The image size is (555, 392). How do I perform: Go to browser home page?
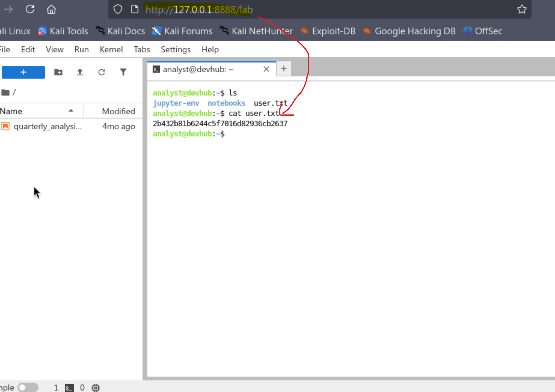(51, 9)
